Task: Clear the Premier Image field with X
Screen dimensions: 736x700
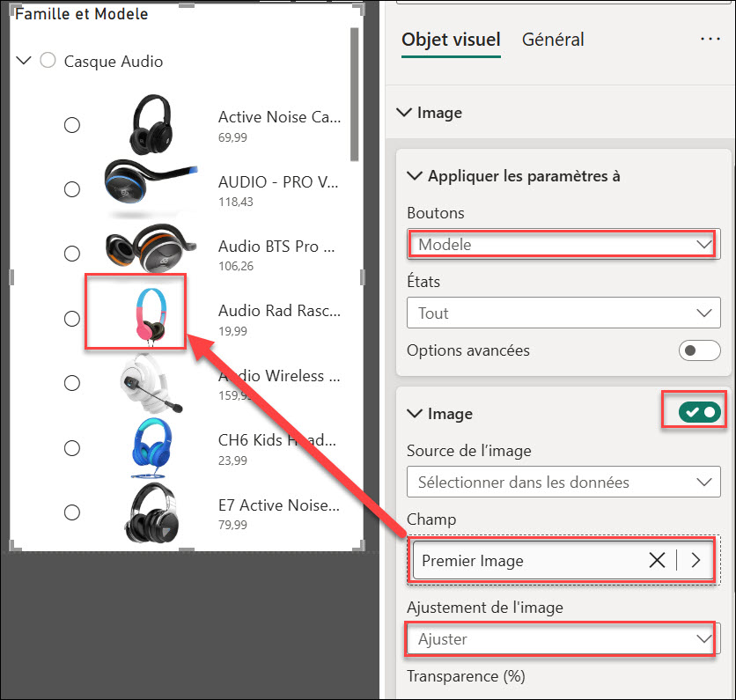Action: 657,561
